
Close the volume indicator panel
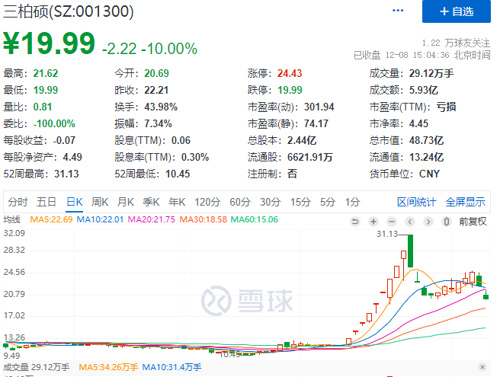[482, 367]
